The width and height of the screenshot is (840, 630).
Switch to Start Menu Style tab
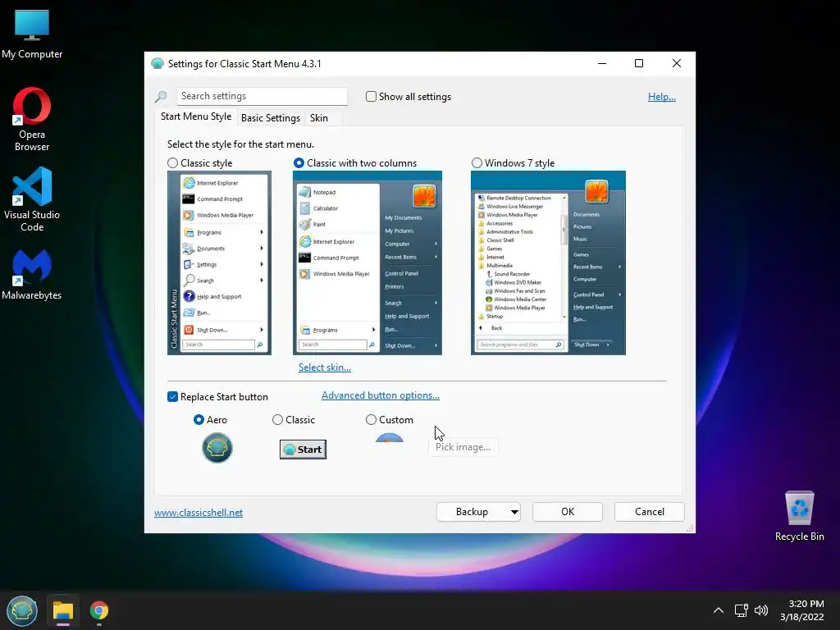[196, 116]
